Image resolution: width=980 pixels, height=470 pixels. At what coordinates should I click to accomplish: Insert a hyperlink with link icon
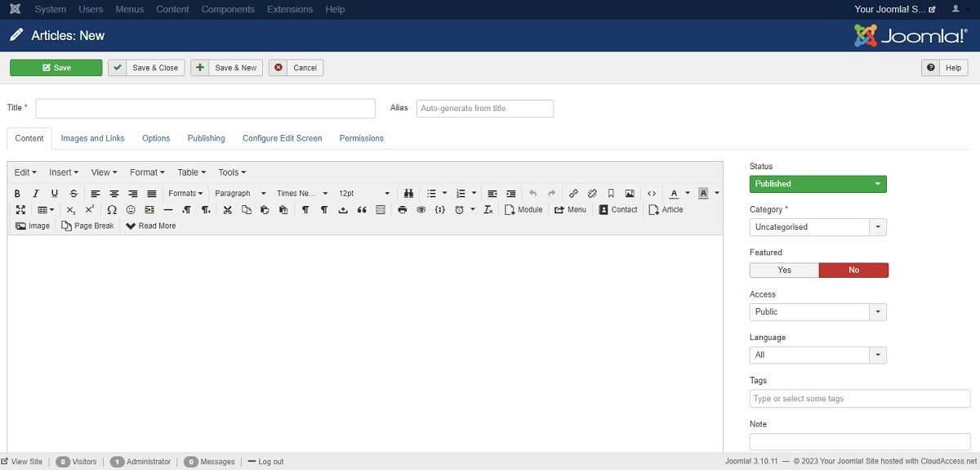[573, 194]
